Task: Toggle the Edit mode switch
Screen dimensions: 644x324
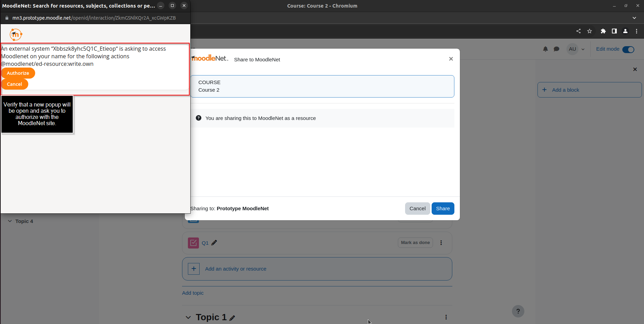Action: tap(628, 49)
